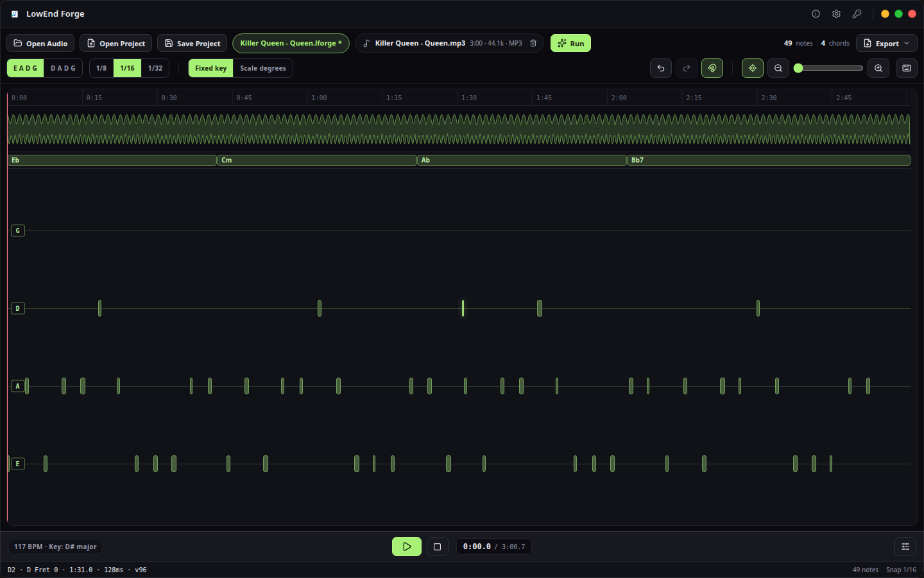Click the 117 BPM Key D# major badge
Image resolution: width=924 pixels, height=578 pixels.
(x=55, y=547)
